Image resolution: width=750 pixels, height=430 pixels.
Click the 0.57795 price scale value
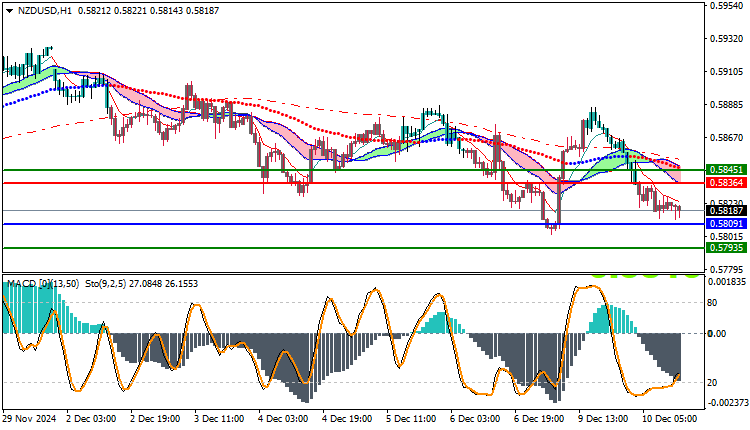(x=726, y=269)
